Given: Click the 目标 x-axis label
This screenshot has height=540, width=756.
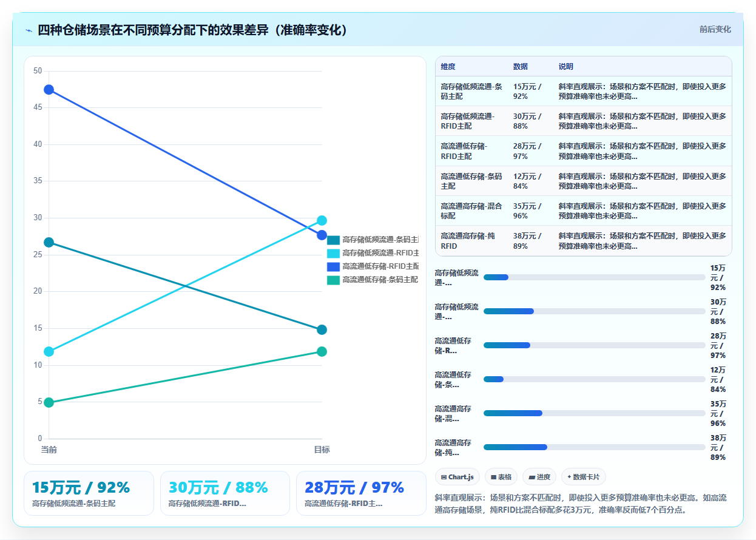Looking at the screenshot, I should pyautogui.click(x=322, y=450).
